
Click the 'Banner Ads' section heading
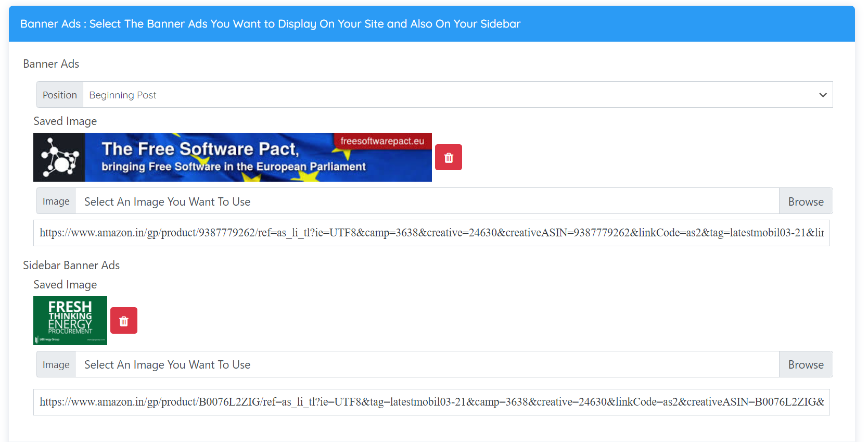pyautogui.click(x=51, y=64)
